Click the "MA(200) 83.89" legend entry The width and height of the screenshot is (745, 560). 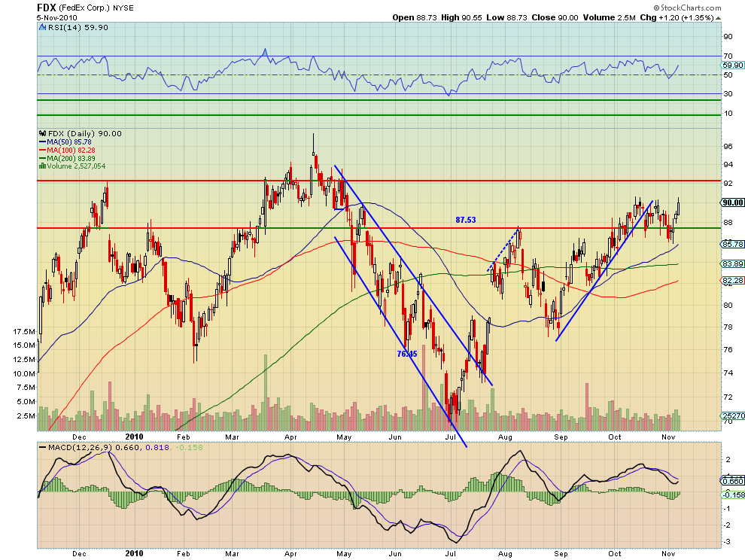67,158
